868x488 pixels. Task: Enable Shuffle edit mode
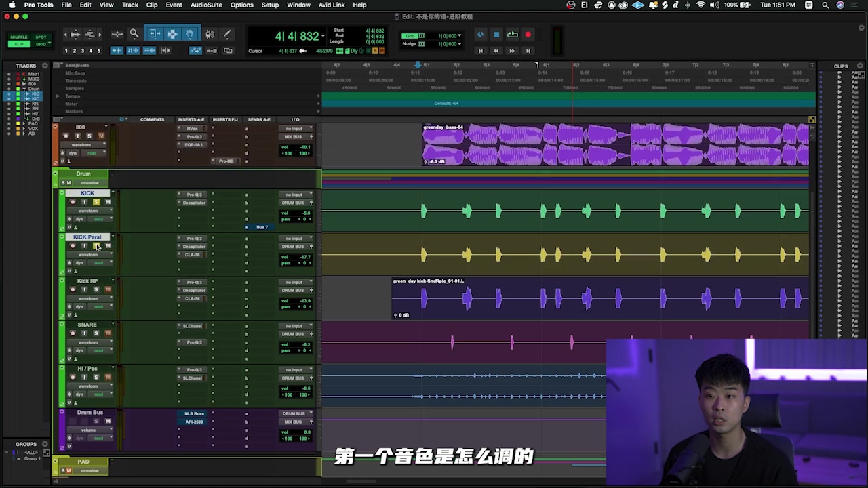coord(19,37)
